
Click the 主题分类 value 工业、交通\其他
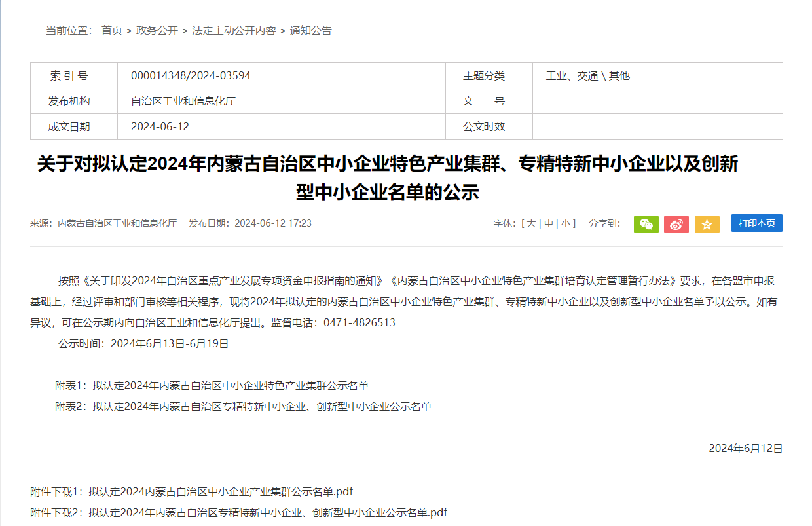pyautogui.click(x=589, y=75)
